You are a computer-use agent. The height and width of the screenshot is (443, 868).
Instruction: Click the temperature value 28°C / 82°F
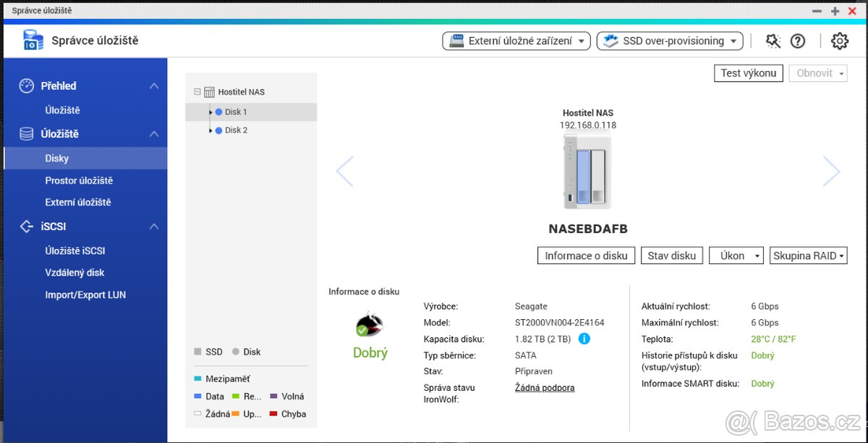(x=773, y=339)
